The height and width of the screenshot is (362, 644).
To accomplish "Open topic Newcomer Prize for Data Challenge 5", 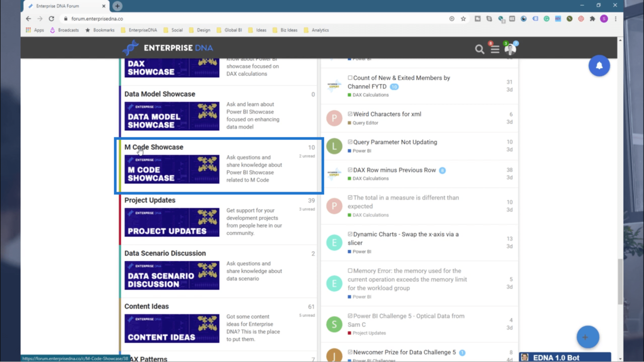I will (404, 352).
